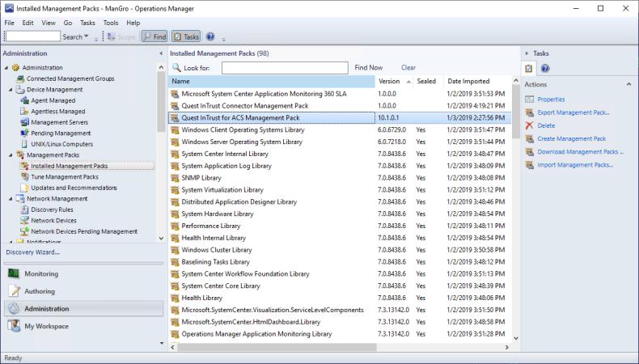
Task: Select the Tune Management Packs icon
Action: [24, 177]
